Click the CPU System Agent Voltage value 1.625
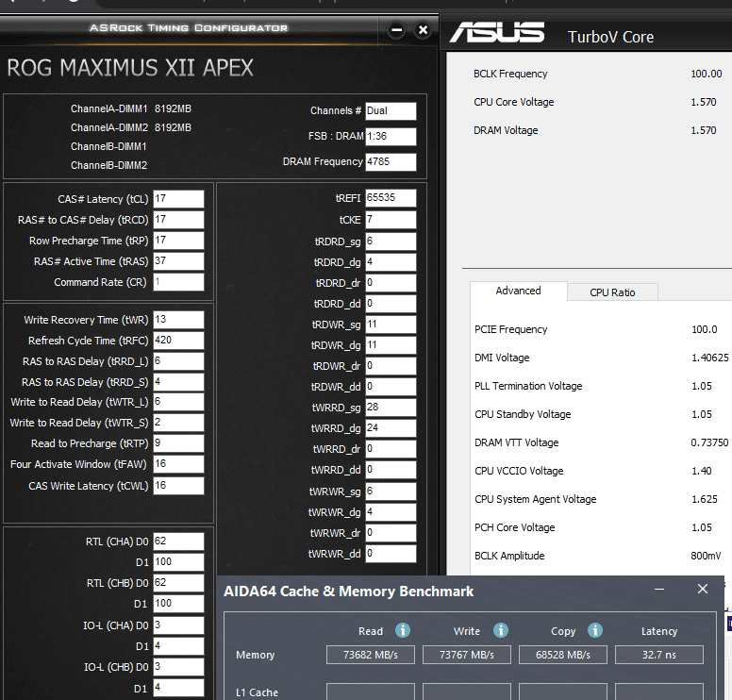 pos(705,499)
